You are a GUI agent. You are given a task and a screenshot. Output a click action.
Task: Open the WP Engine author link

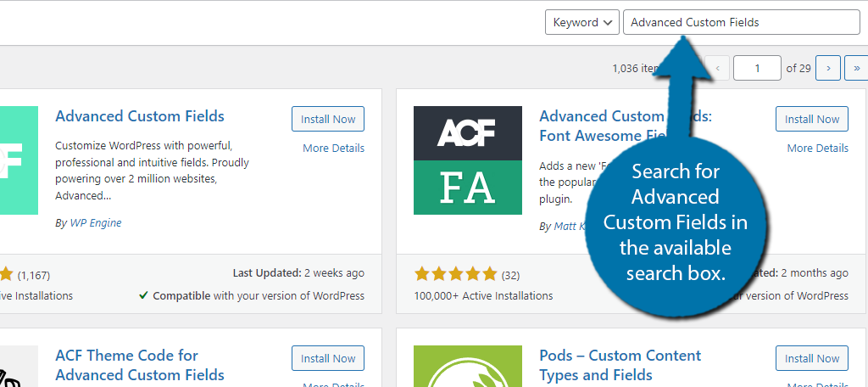point(95,223)
